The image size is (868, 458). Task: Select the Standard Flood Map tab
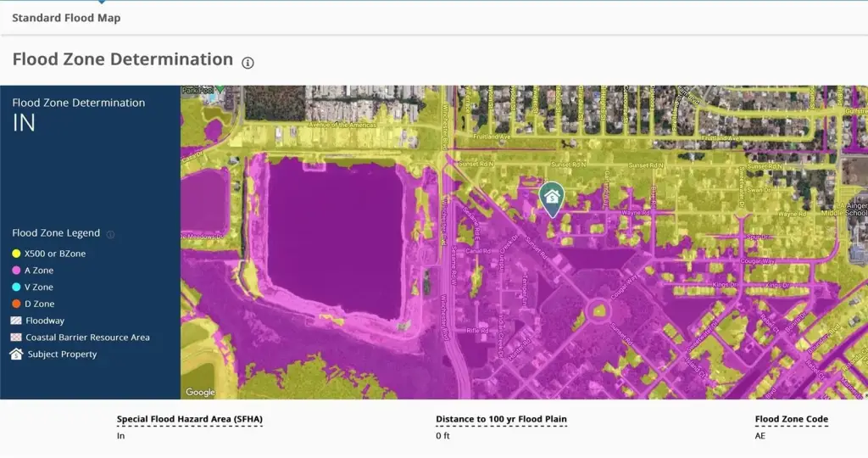(66, 18)
